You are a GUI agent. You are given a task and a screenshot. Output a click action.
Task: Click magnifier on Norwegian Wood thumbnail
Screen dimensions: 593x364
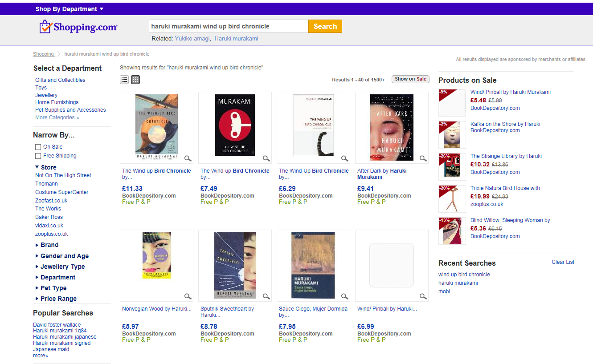click(x=188, y=296)
